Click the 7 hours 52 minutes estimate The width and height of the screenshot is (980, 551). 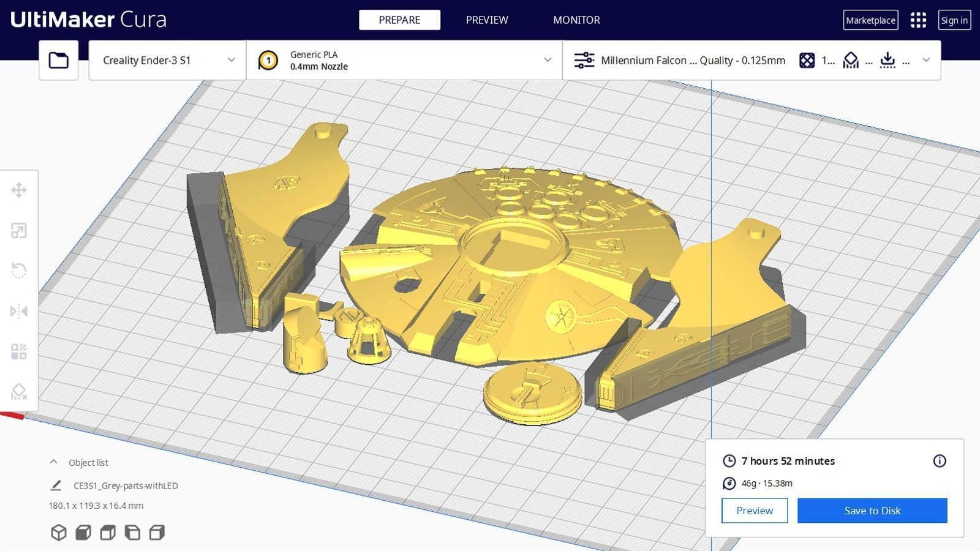tap(788, 461)
